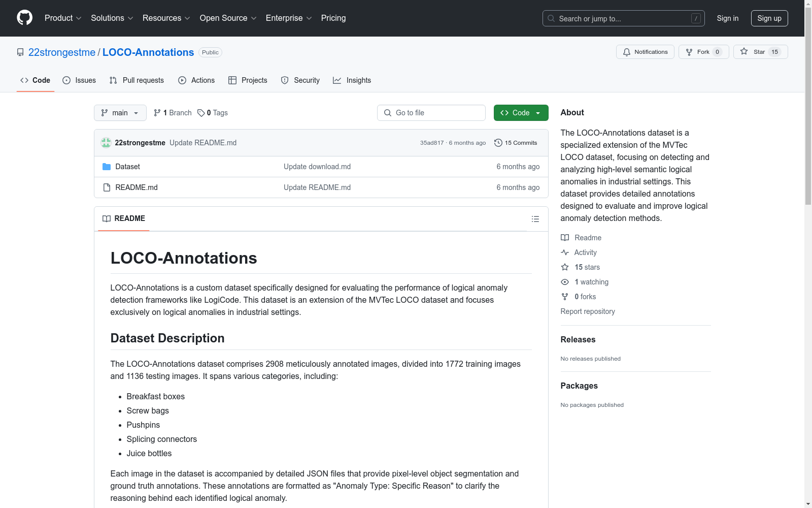Click the magnifier icon in search box

pyautogui.click(x=551, y=18)
